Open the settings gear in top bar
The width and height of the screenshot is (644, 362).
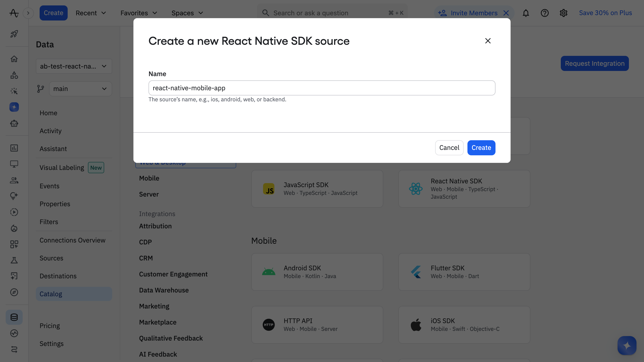[564, 13]
